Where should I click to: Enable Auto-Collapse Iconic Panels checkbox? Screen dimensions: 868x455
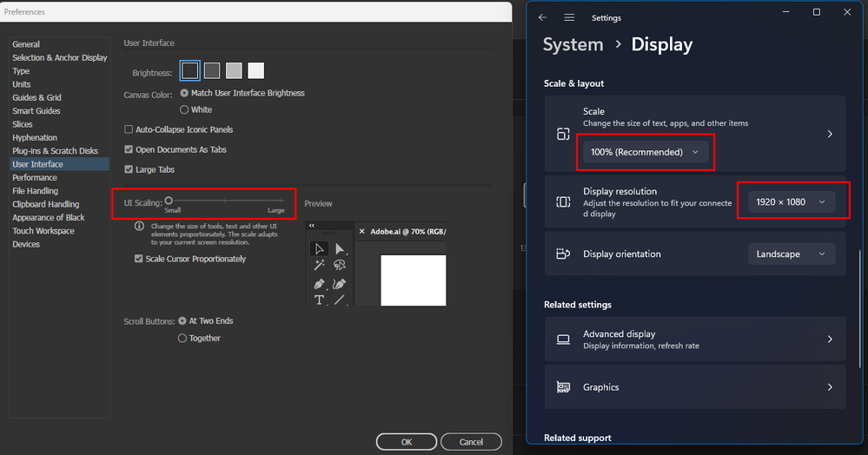tap(129, 129)
